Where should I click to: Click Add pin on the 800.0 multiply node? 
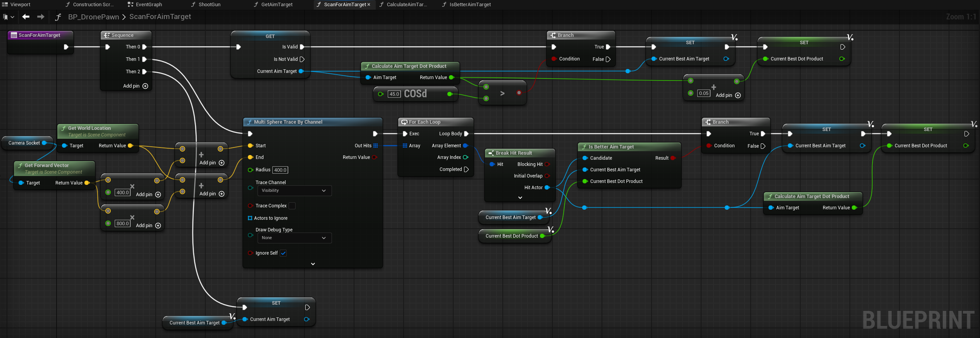pyautogui.click(x=148, y=226)
